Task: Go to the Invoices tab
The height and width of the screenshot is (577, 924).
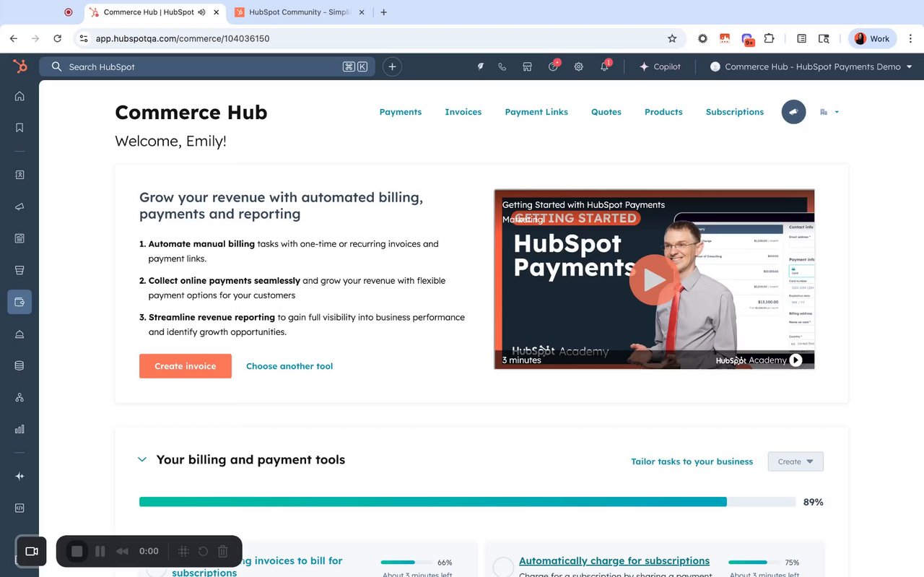Action: tap(463, 112)
